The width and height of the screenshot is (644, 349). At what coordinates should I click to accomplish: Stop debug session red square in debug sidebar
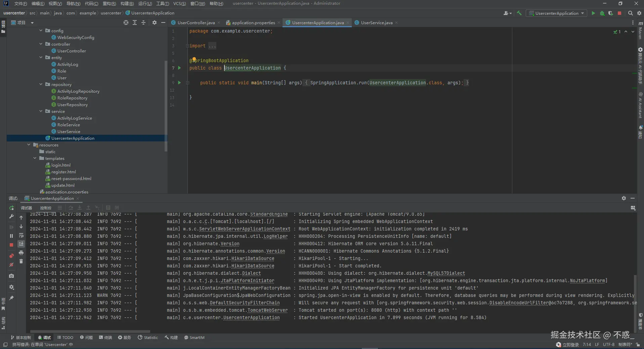pyautogui.click(x=11, y=245)
